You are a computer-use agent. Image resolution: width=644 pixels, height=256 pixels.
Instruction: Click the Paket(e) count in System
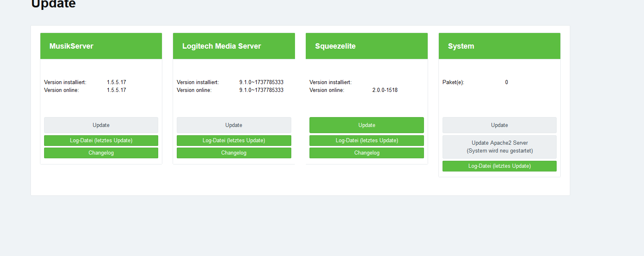pyautogui.click(x=506, y=82)
